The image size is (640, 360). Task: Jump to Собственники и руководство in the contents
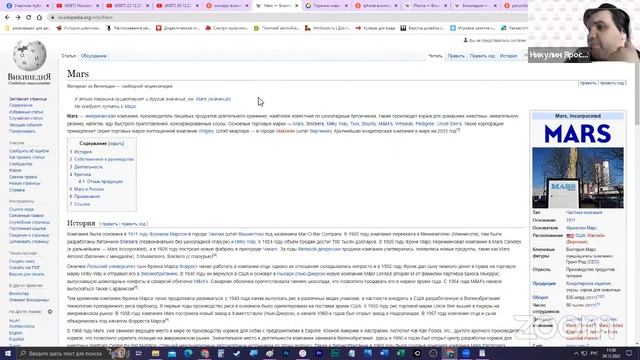[104, 159]
